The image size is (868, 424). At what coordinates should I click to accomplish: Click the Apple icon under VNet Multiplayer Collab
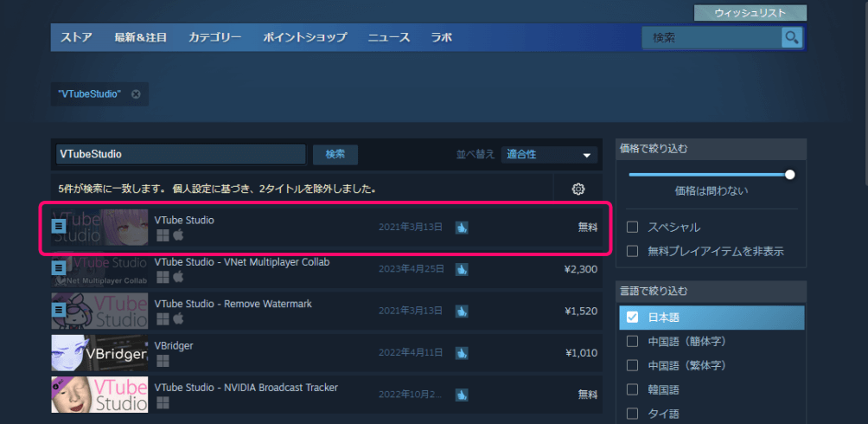pyautogui.click(x=178, y=277)
